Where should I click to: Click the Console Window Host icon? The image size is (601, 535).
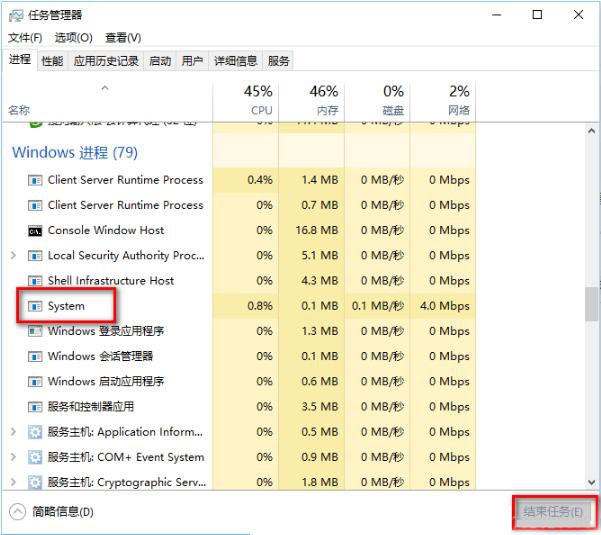click(35, 231)
